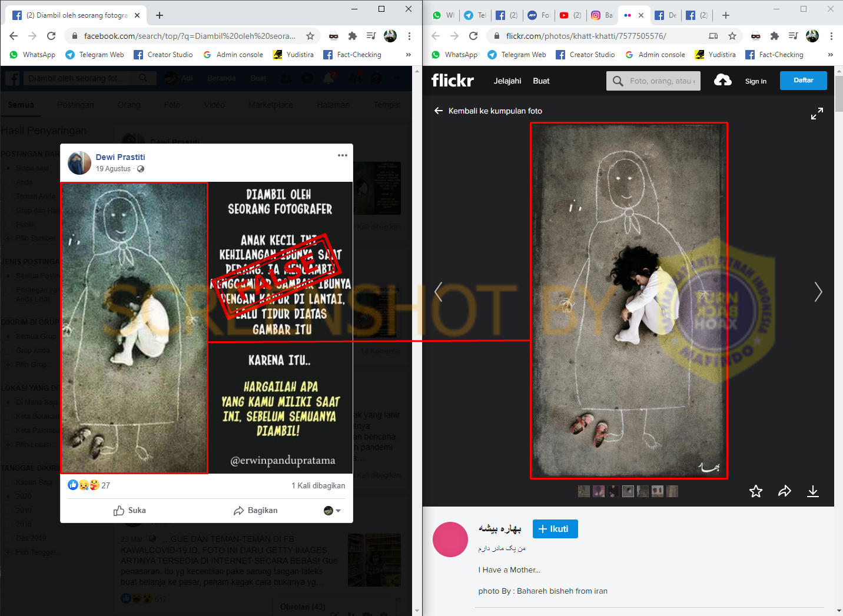Open Fact-Checking bookmark in left browser
Viewport: 843px width, 616px height.
(x=353, y=55)
